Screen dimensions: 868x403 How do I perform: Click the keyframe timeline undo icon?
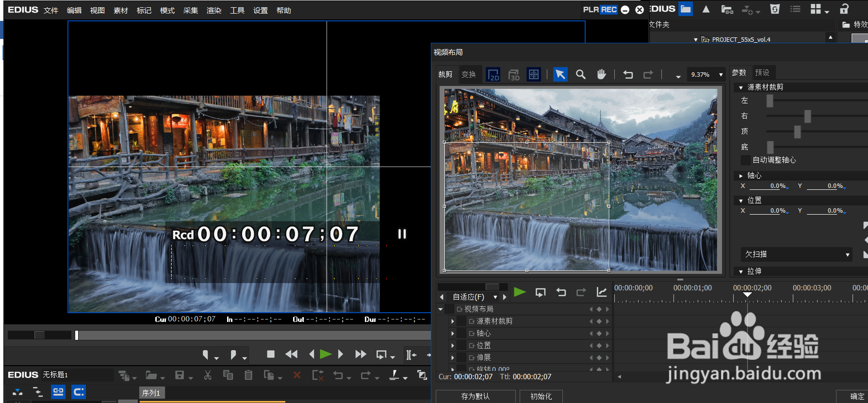point(561,292)
